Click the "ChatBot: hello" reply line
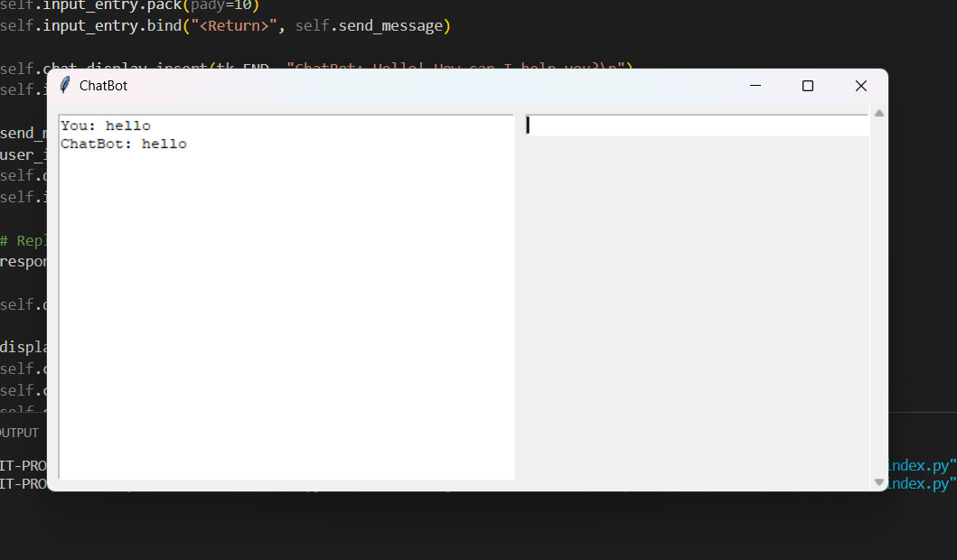Viewport: 957px width, 560px height. pos(124,145)
